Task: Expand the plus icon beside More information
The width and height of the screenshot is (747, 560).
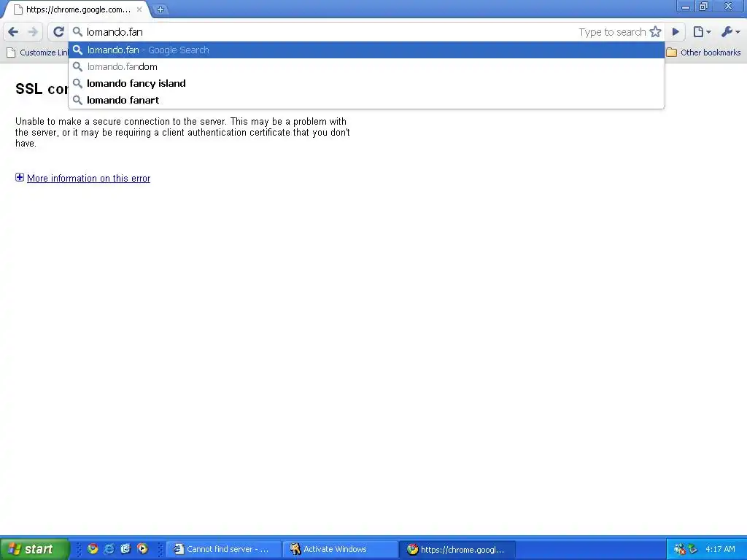Action: (20, 178)
